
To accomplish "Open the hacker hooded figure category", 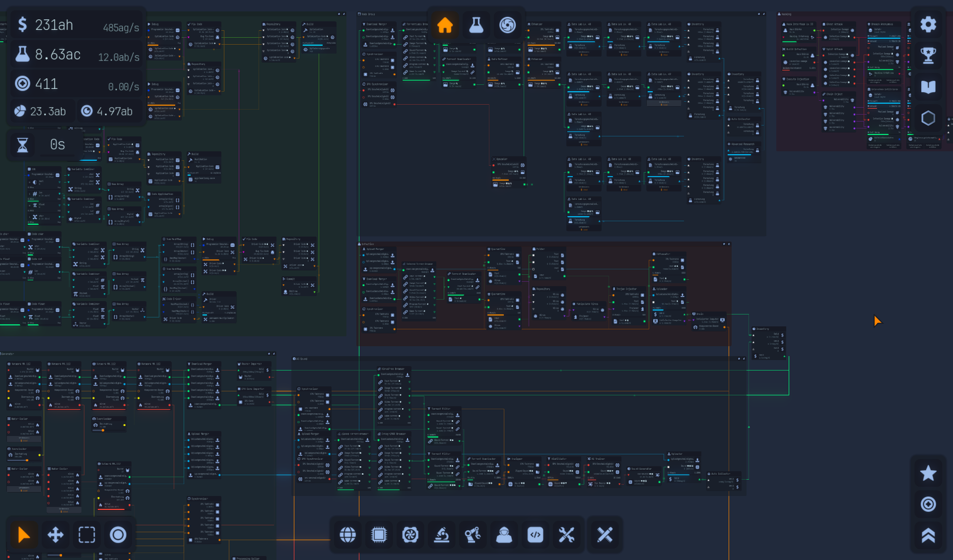I will pos(504,535).
